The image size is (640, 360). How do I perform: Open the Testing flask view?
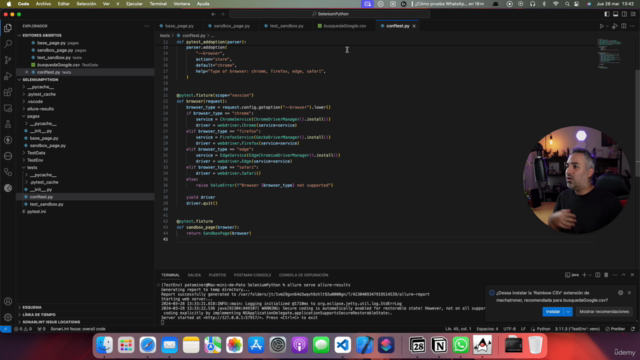coord(8,124)
